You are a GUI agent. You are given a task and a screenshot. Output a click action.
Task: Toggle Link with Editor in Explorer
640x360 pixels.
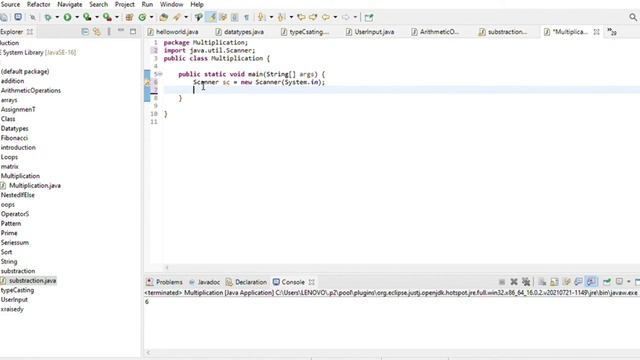pos(97,31)
